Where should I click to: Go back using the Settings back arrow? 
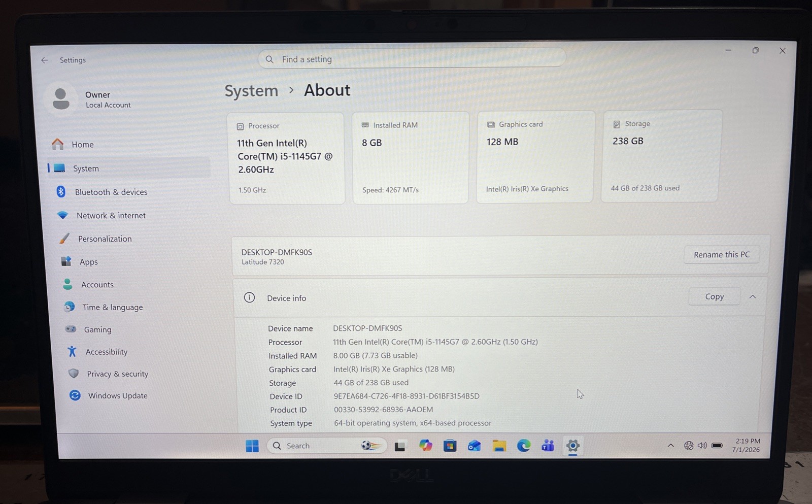point(45,60)
